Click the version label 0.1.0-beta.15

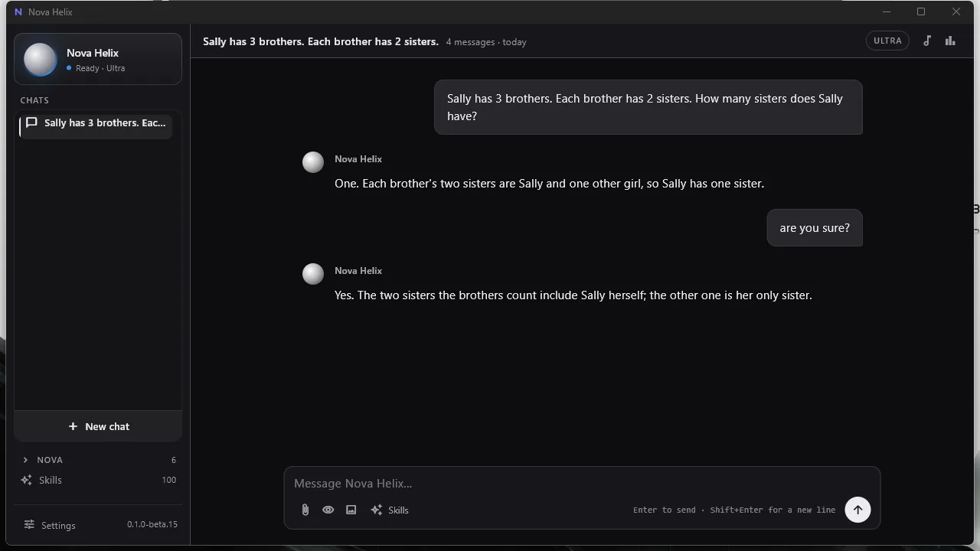tap(152, 524)
